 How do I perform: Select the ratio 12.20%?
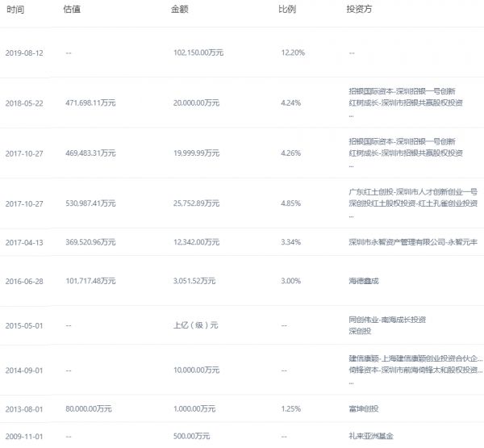point(293,52)
